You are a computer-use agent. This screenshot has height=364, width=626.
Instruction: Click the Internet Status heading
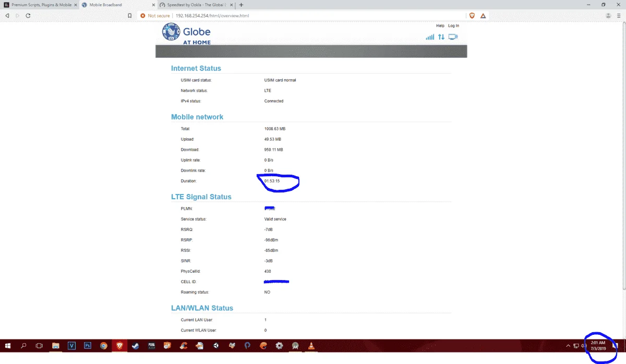196,68
